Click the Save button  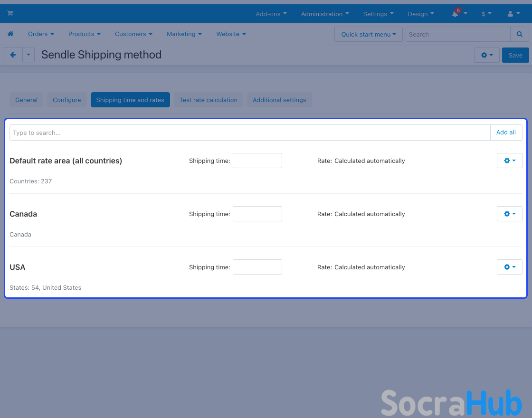pos(515,55)
